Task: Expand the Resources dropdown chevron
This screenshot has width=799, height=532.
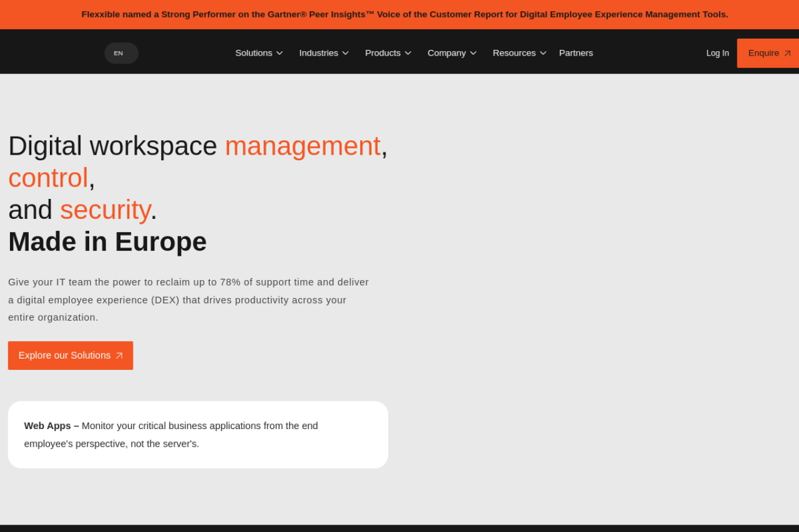Action: click(543, 53)
